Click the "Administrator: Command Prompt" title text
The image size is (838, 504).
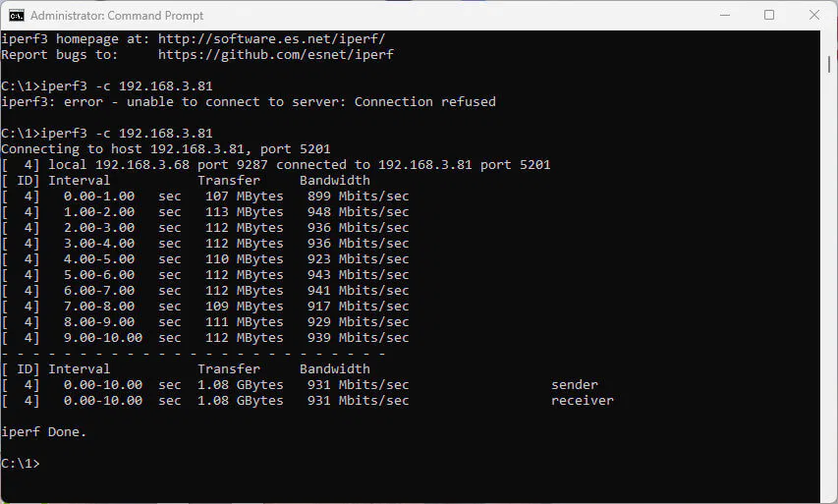pos(117,16)
